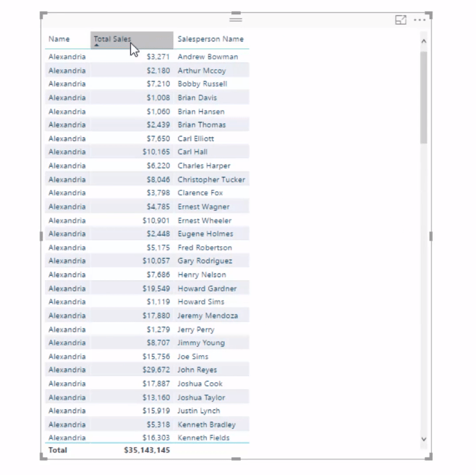Viewport: 476px width, 475px height.
Task: Select the Christopher Tucker cell
Action: tap(211, 179)
